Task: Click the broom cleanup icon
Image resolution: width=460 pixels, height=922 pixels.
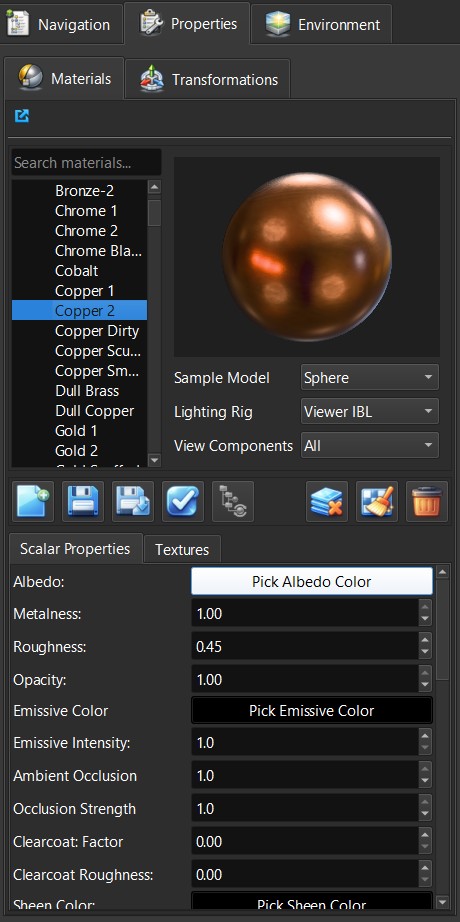Action: (x=377, y=502)
